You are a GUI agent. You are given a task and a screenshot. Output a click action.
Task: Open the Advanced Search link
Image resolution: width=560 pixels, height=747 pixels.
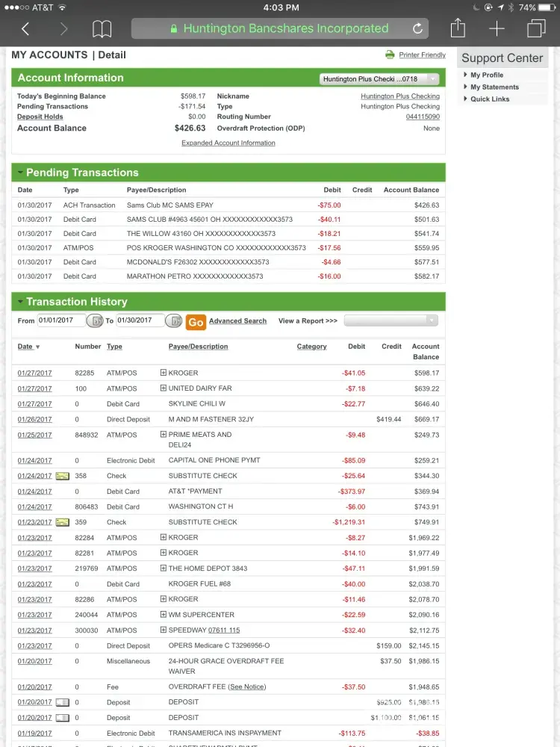coord(237,321)
